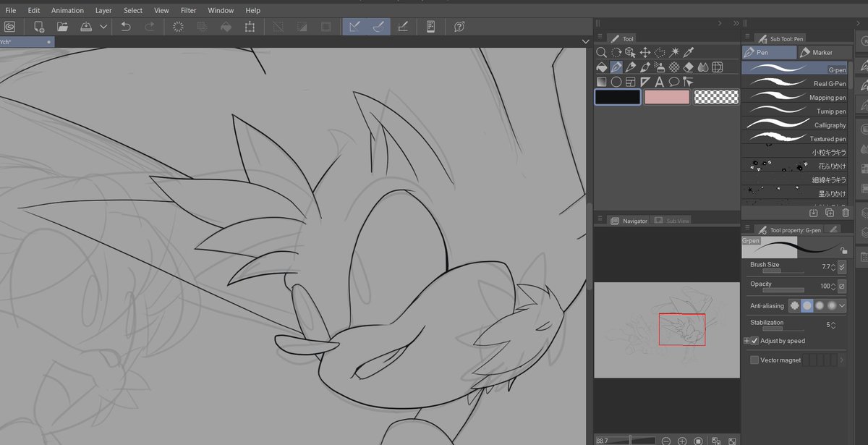Click the Redo arrow icon
The image size is (868, 445).
150,27
